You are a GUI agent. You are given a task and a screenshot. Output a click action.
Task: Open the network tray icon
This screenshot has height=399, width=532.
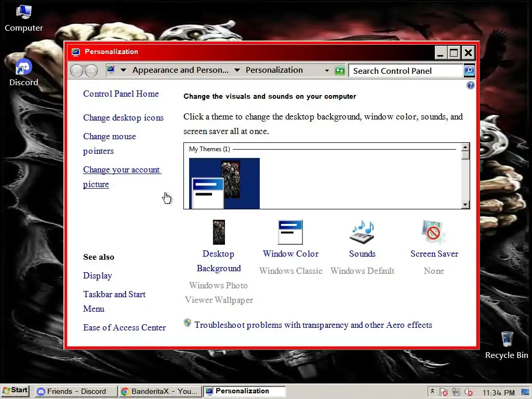click(456, 392)
